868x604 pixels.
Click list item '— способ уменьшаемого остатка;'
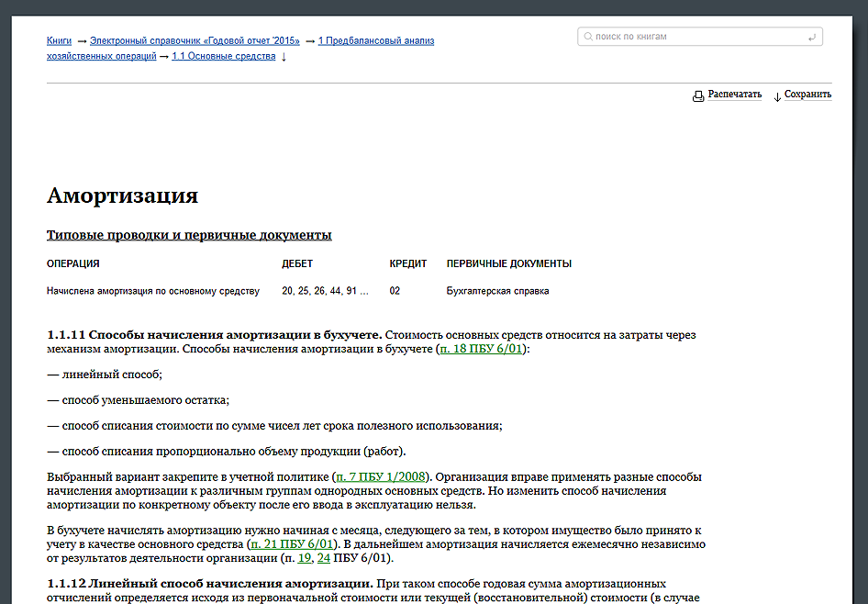coord(138,399)
